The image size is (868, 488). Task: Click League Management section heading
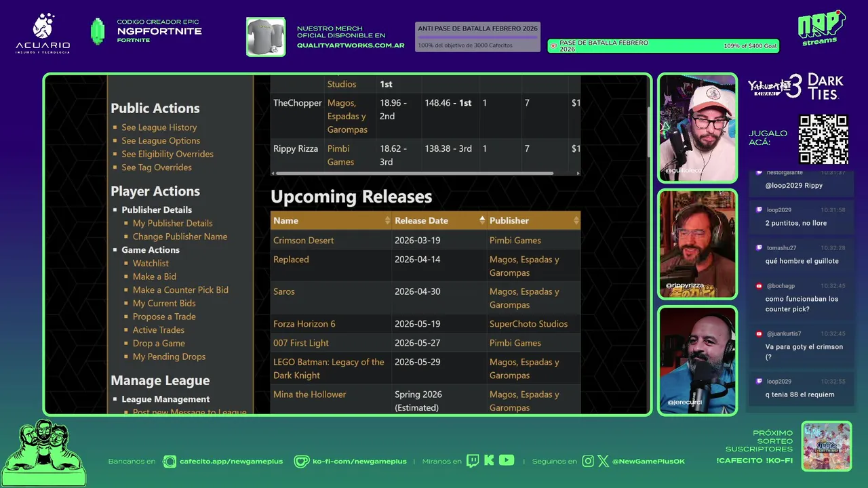[165, 399]
